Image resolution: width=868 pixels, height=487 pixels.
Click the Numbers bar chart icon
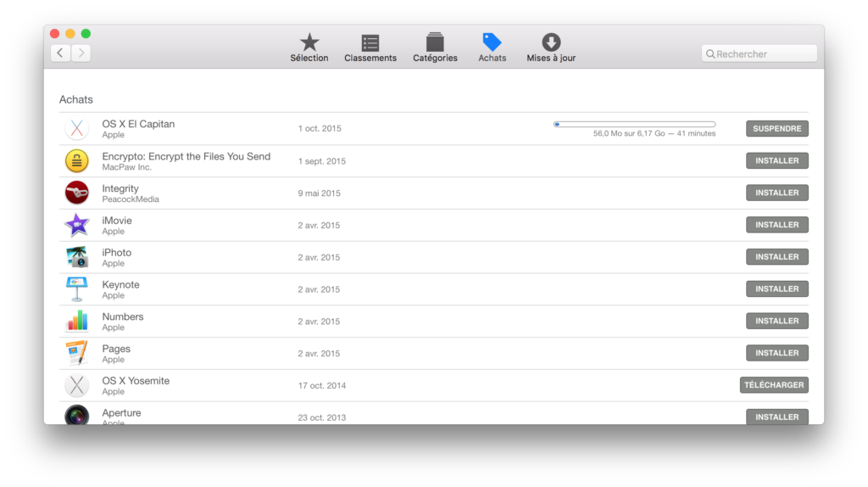(x=77, y=322)
